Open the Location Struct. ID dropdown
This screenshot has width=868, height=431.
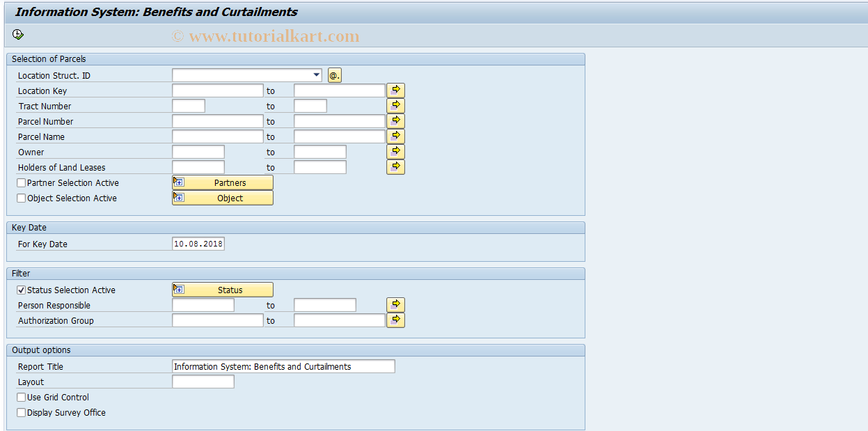[x=317, y=75]
